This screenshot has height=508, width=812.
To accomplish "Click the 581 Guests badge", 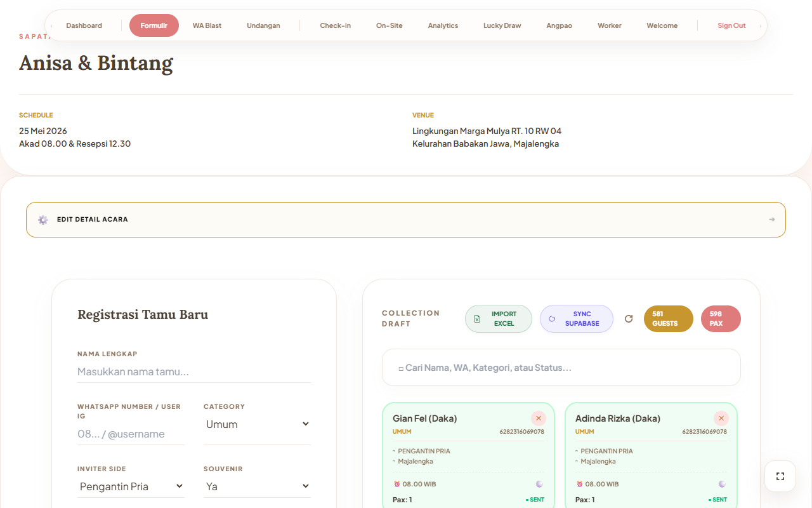I will click(669, 319).
